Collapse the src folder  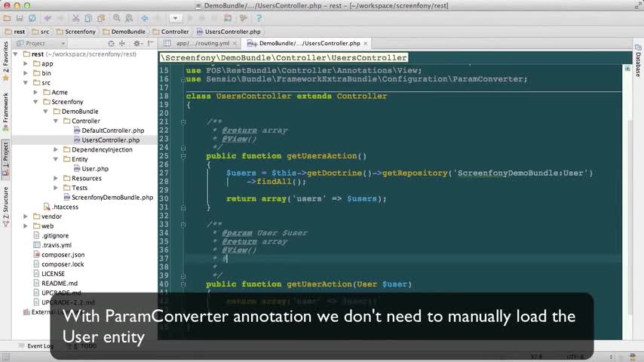tap(26, 83)
